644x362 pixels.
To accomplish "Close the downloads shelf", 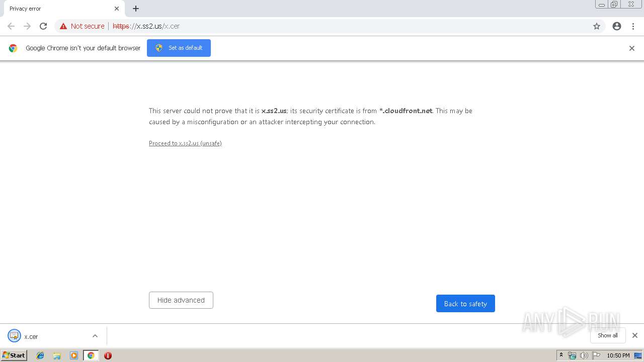I will [x=635, y=335].
